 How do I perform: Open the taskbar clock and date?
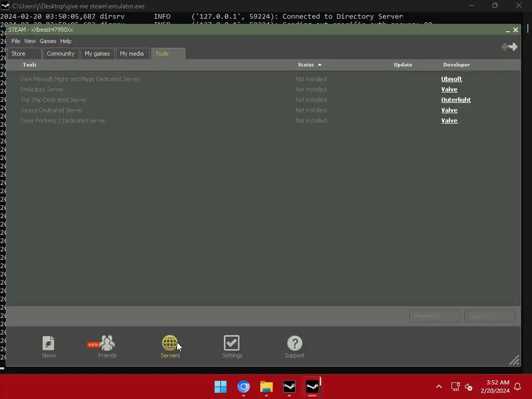(x=495, y=387)
